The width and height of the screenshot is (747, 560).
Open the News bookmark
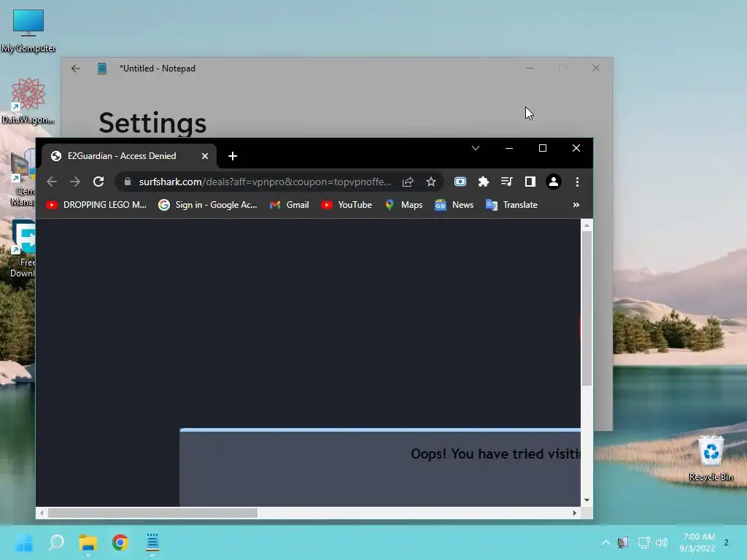(x=454, y=205)
